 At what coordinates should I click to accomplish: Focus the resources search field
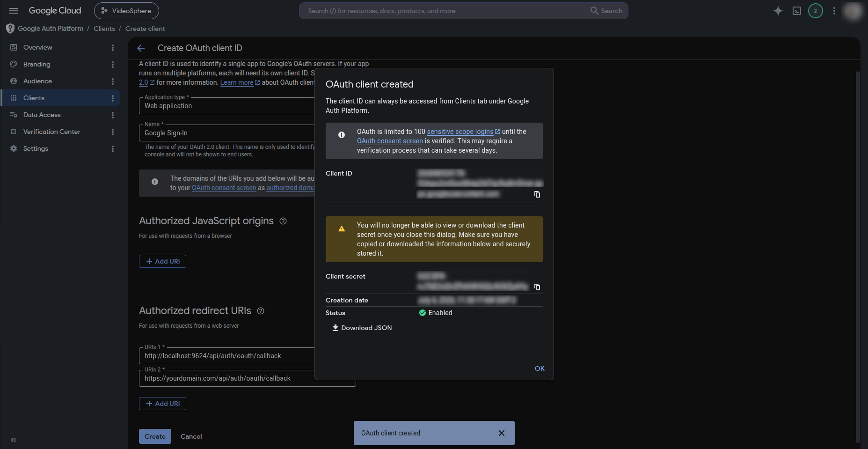(445, 11)
